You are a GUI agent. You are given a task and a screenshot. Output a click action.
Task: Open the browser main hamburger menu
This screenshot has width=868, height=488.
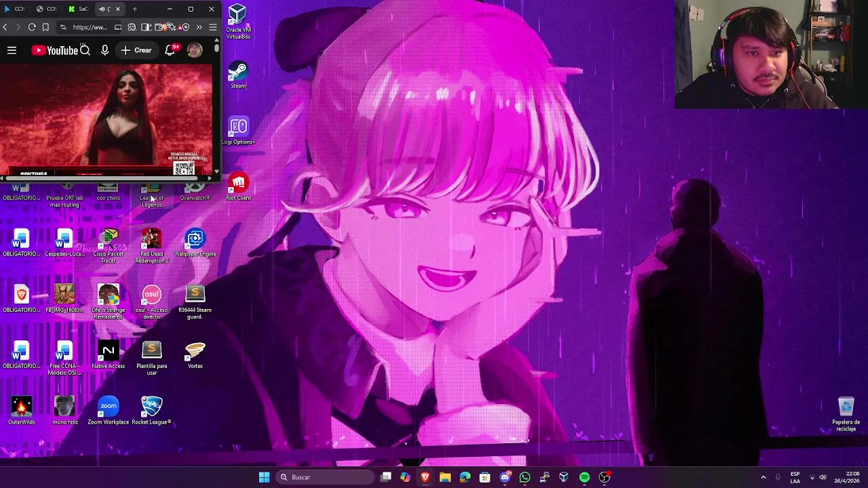(213, 27)
